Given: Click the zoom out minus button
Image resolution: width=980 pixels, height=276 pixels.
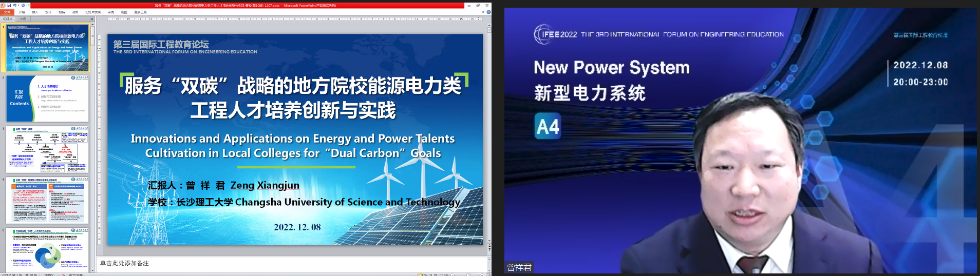Looking at the screenshot, I should coord(453,274).
